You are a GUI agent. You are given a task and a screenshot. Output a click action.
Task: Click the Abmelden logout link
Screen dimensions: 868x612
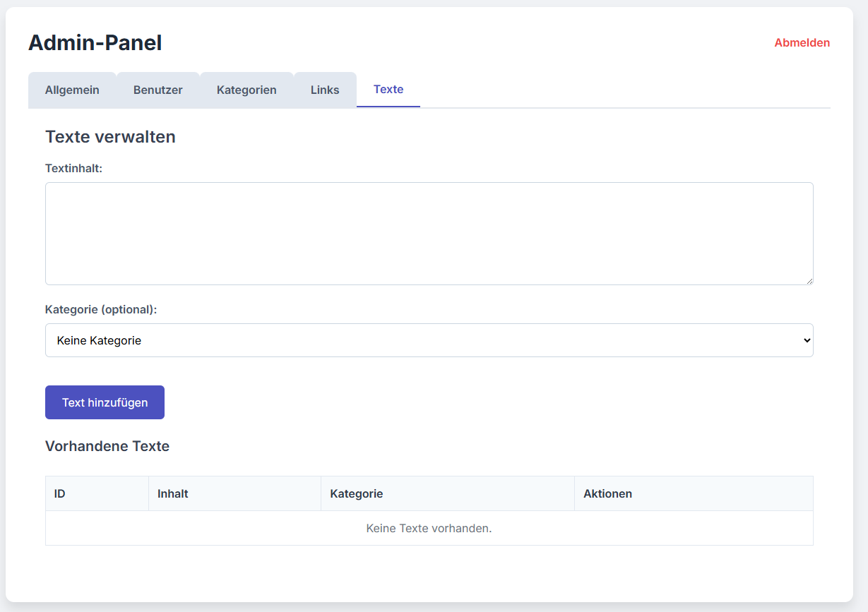click(802, 42)
